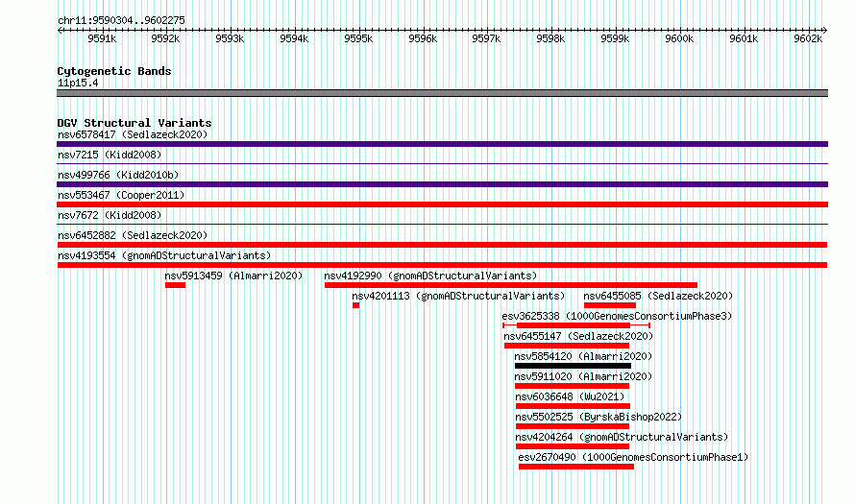Select the nsv6452882 (Sedlazeck2020) label

pyautogui.click(x=133, y=235)
